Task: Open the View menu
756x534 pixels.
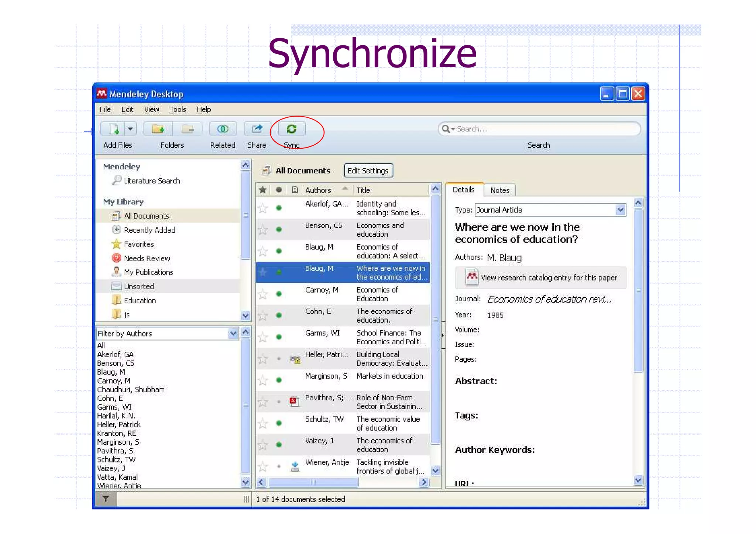Action: point(151,110)
